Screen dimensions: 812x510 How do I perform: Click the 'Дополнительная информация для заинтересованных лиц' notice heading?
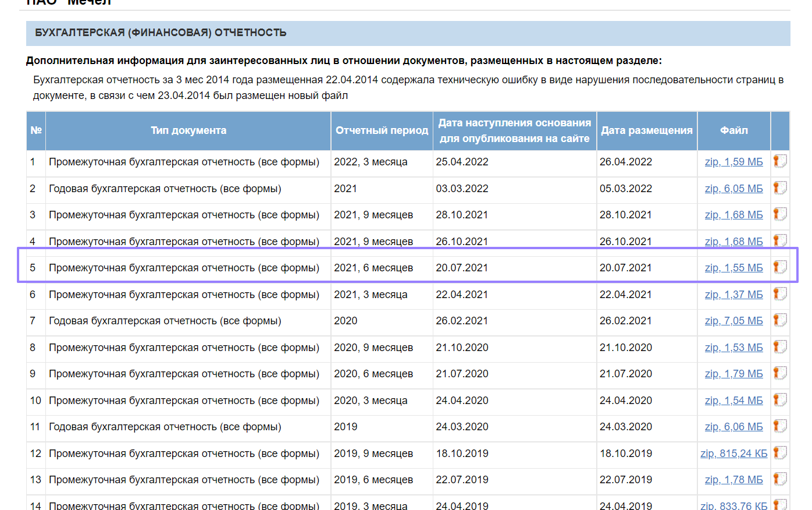344,61
